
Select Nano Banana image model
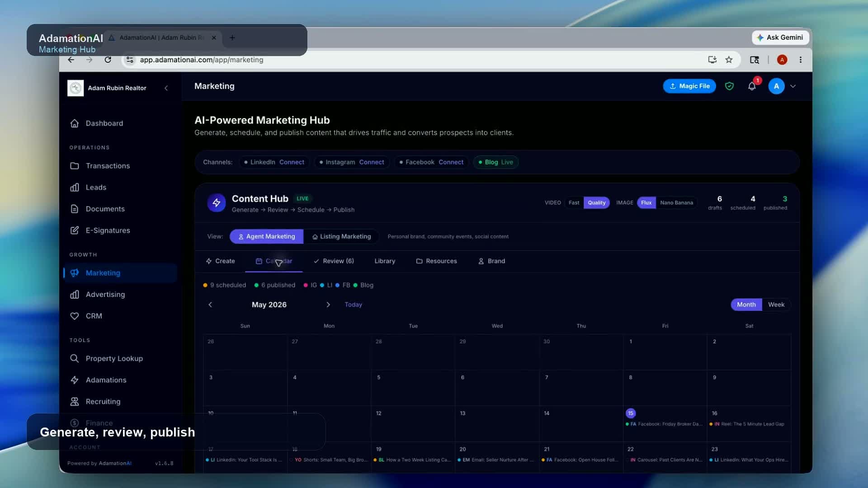676,203
